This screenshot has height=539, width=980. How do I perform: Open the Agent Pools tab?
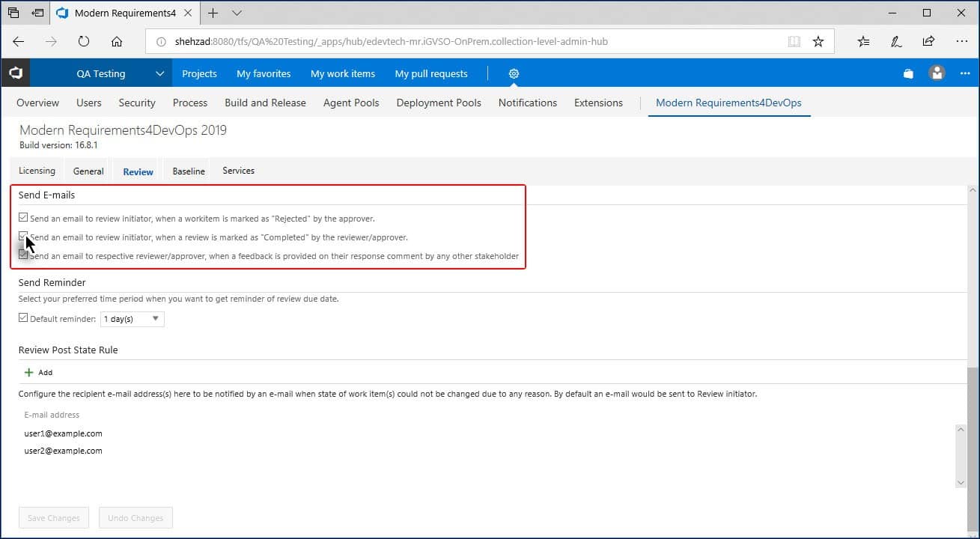(351, 103)
